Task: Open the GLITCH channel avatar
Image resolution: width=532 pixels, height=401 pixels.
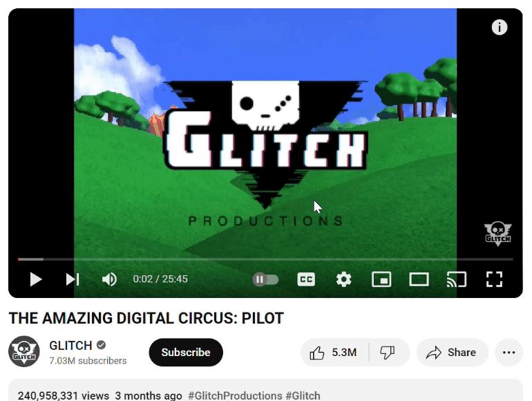Action: 23,351
